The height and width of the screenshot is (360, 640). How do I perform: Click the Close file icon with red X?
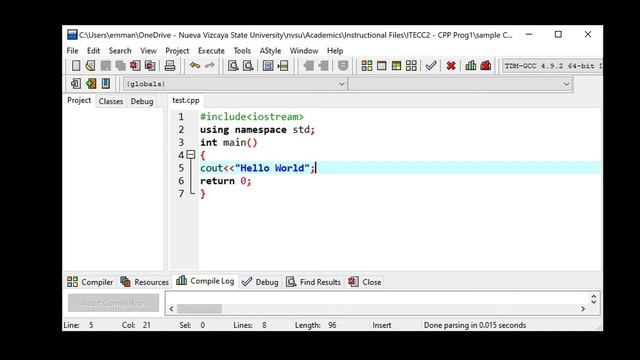pyautogui.click(x=135, y=66)
